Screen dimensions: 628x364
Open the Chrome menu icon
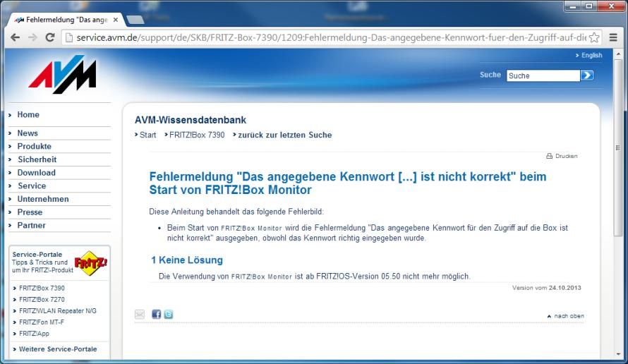coord(613,37)
